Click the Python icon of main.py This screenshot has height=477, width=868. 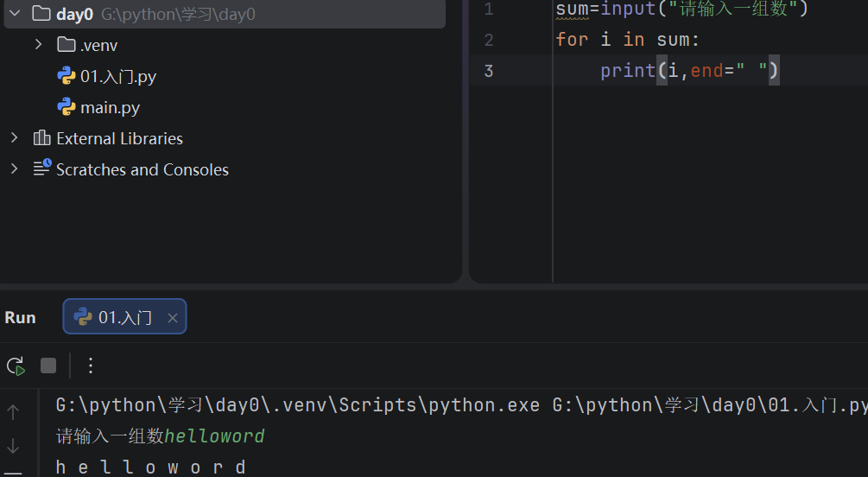pos(67,106)
